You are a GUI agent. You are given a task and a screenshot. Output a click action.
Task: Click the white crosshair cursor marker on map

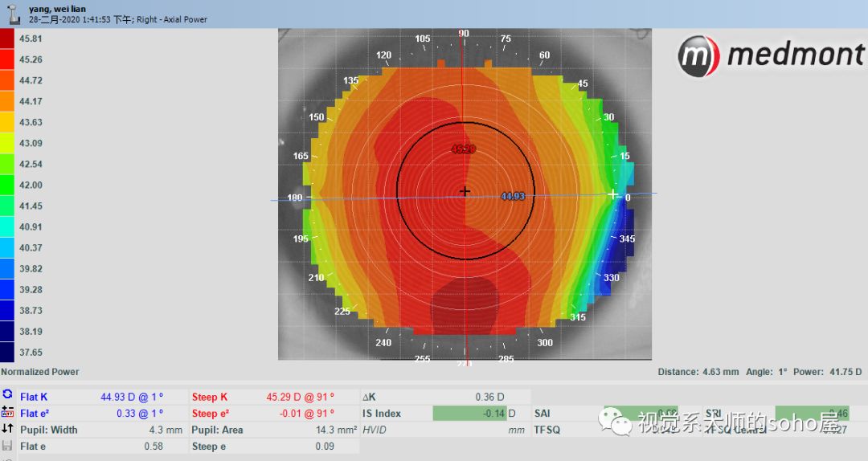tap(613, 194)
